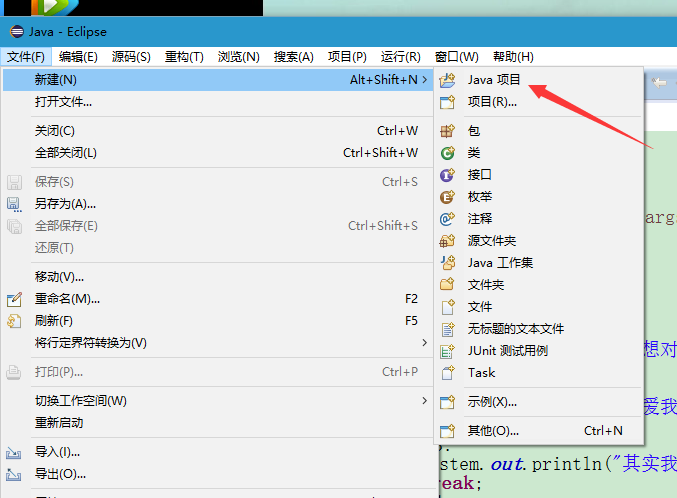Click the untitled text file icon

[448, 329]
